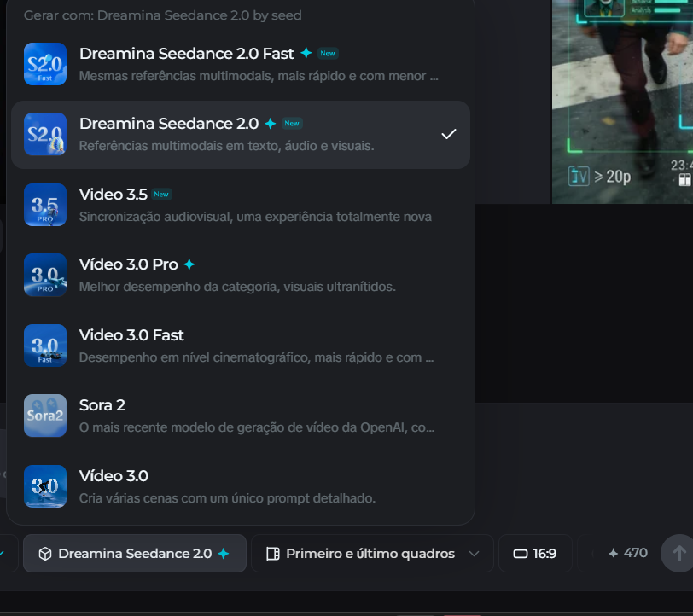The height and width of the screenshot is (616, 693).
Task: Click the Video 3.0 Fast model icon
Action: (45, 346)
